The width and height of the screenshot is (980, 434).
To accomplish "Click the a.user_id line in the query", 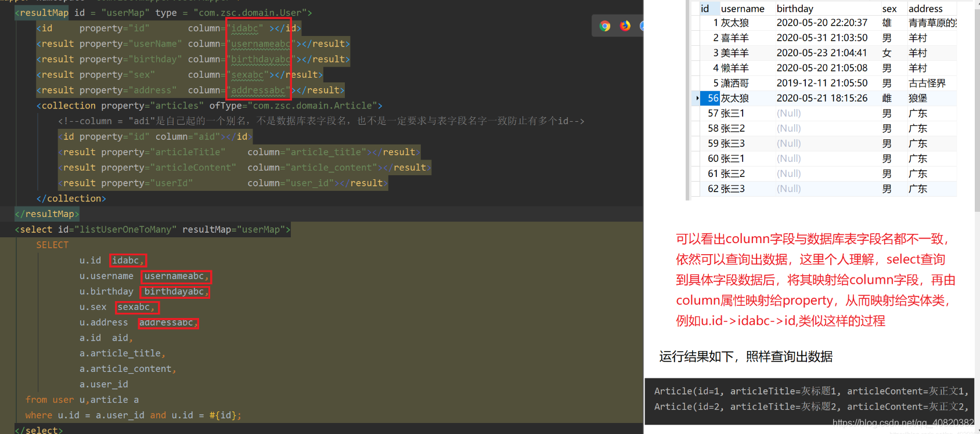I will 104,384.
